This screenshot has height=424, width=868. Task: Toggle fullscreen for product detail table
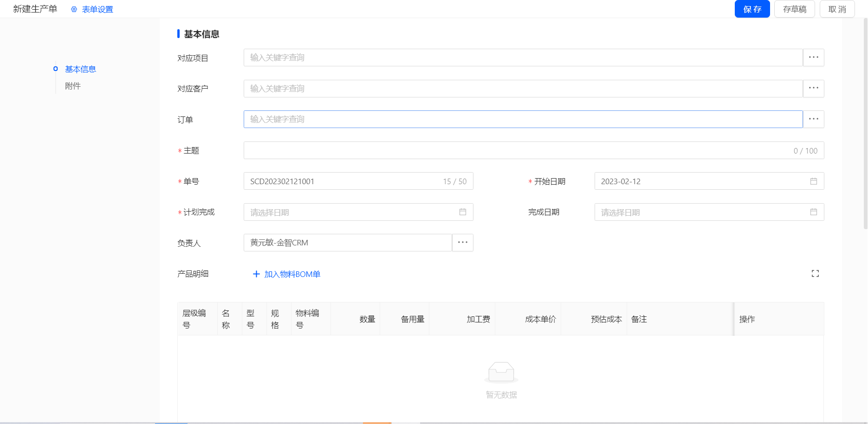click(815, 274)
